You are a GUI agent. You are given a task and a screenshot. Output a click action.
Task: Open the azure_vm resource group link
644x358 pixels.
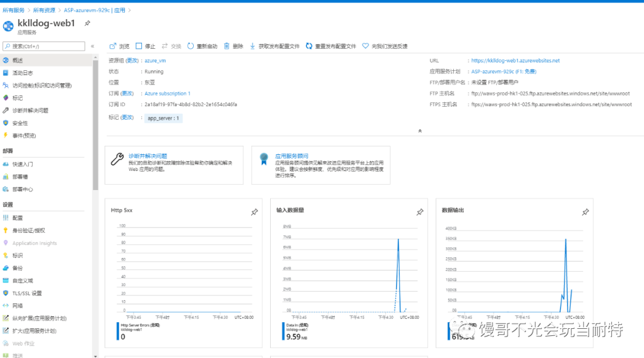pos(155,61)
